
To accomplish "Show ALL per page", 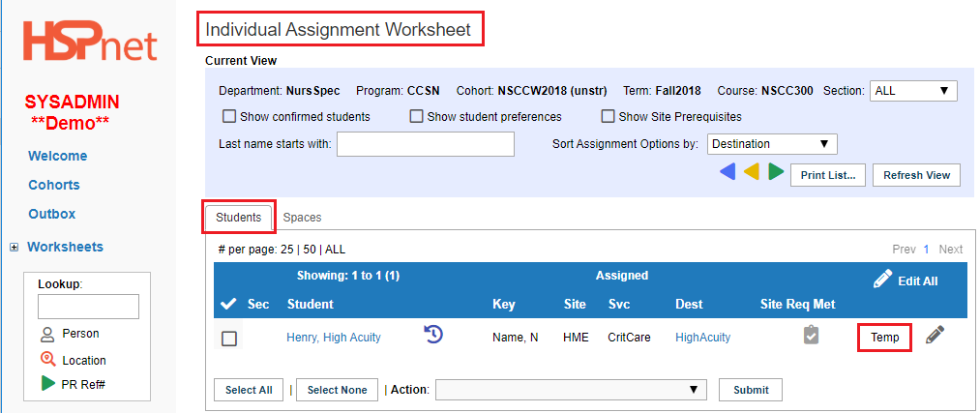I will click(x=335, y=250).
